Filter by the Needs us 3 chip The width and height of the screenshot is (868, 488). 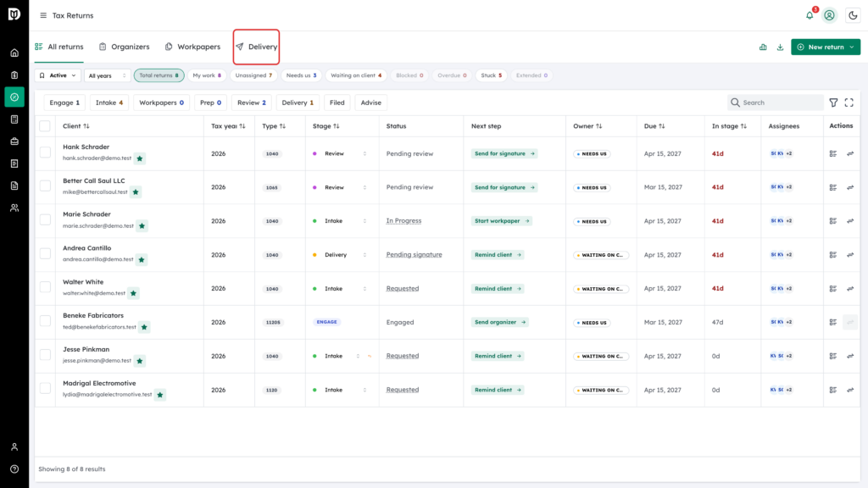click(x=301, y=75)
